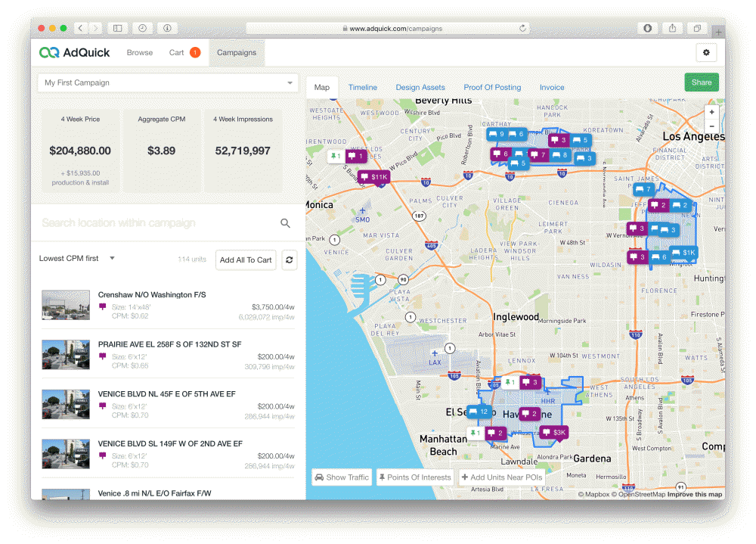The width and height of the screenshot is (756, 544).
Task: Open My First Campaign dropdown
Action: click(169, 82)
